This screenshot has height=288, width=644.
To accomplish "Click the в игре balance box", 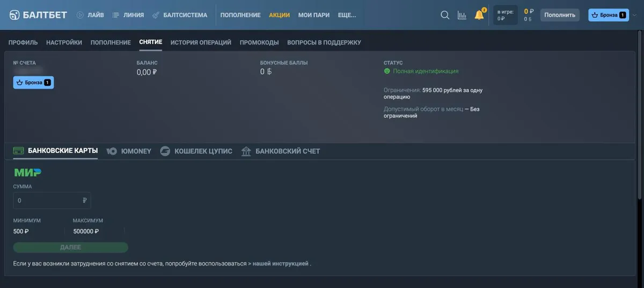I will 506,15.
